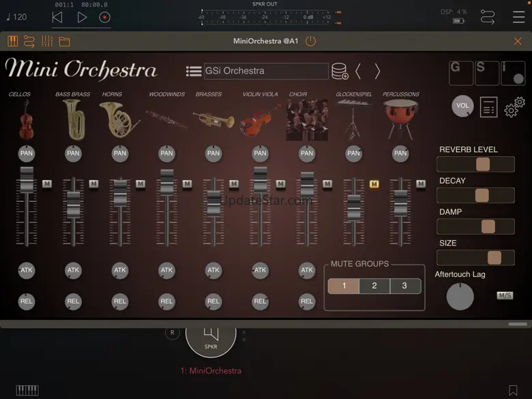Click the Horns ATK knob

(x=120, y=270)
